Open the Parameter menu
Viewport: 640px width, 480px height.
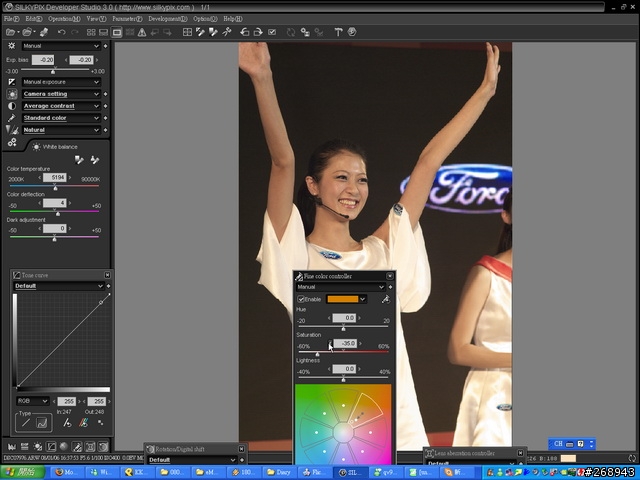point(127,19)
